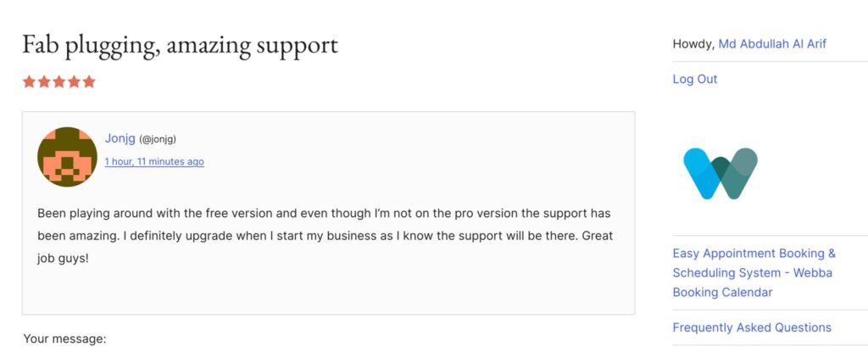Click the second rating star
The image size is (868, 347).
click(x=44, y=82)
